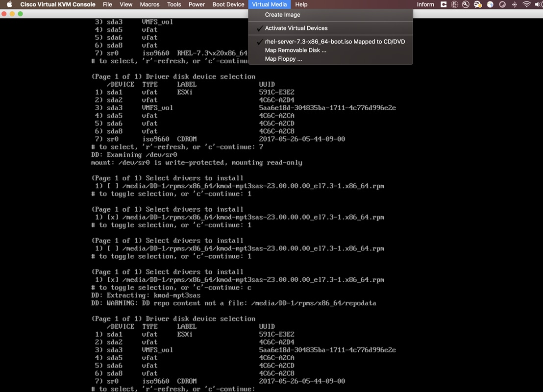This screenshot has height=392, width=543.
Task: Open the Cisco Virtual KVM Console menu
Action: [x=58, y=4]
